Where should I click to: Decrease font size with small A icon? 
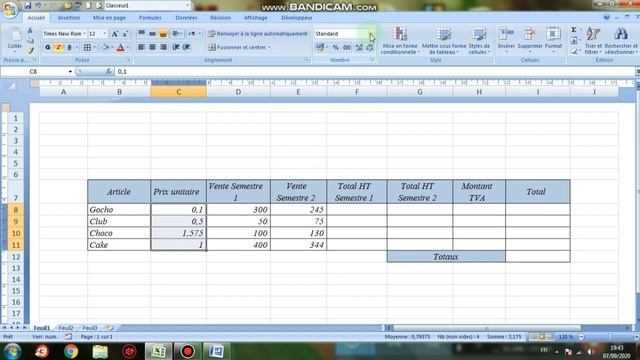point(125,34)
